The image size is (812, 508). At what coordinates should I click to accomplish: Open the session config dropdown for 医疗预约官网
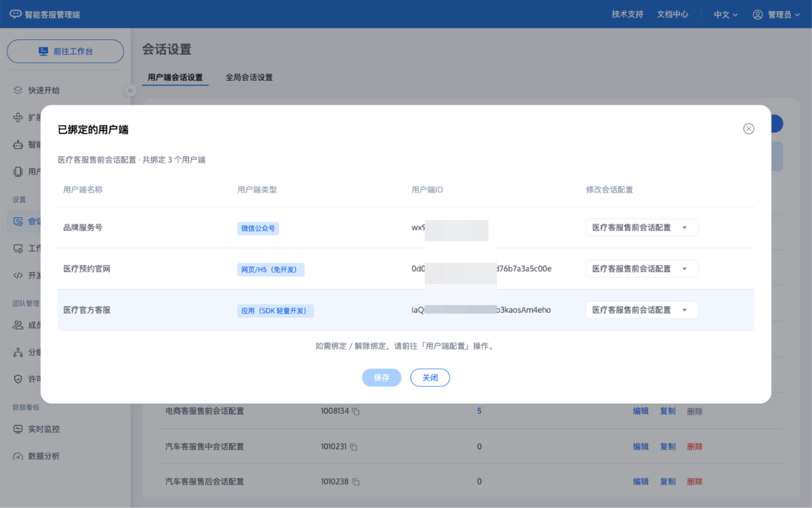(642, 269)
